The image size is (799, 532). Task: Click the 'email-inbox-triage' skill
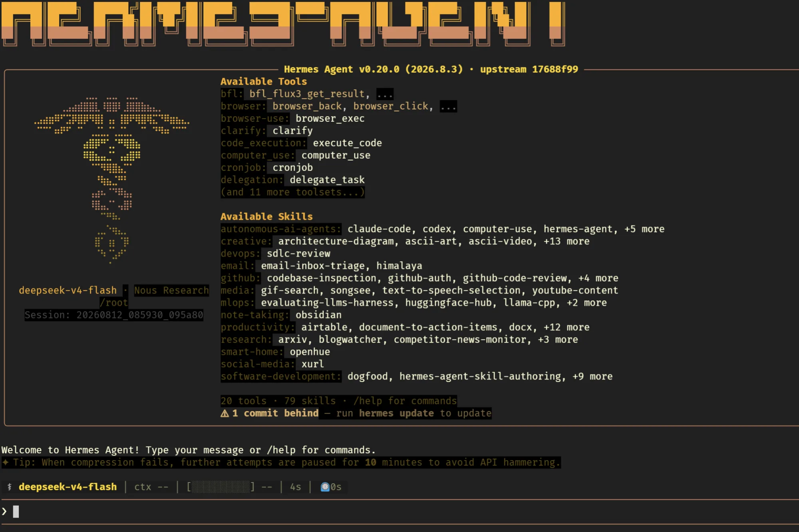(313, 266)
